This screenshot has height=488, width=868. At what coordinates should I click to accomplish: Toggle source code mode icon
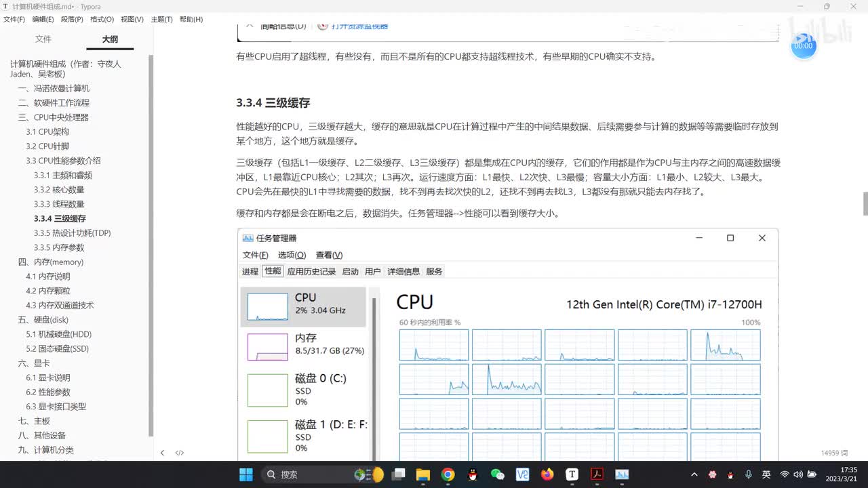click(x=180, y=453)
